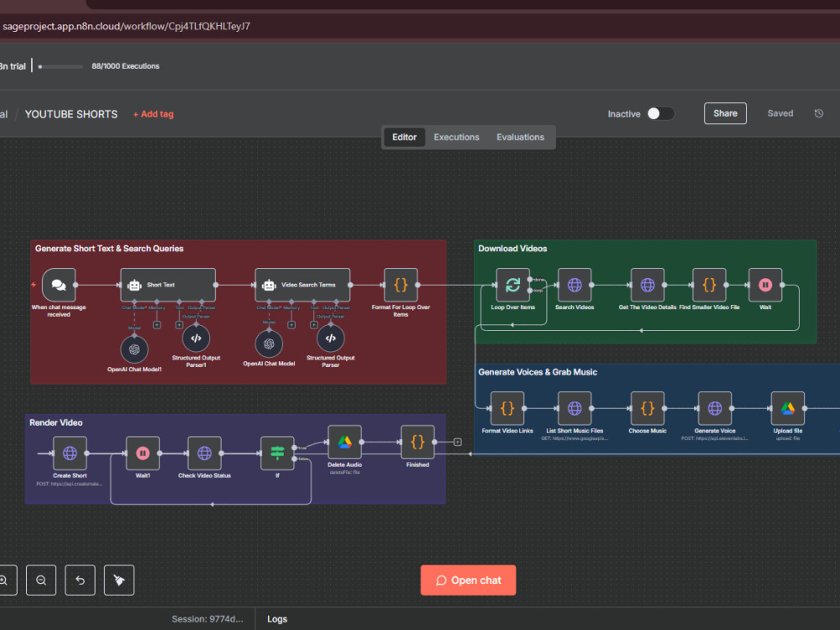
Task: Open the Get The Video Details node
Action: pyautogui.click(x=648, y=285)
